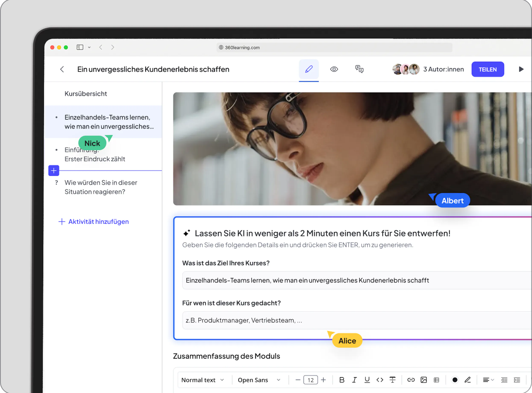Open the eye preview mode tab
532x393 pixels.
pos(334,69)
